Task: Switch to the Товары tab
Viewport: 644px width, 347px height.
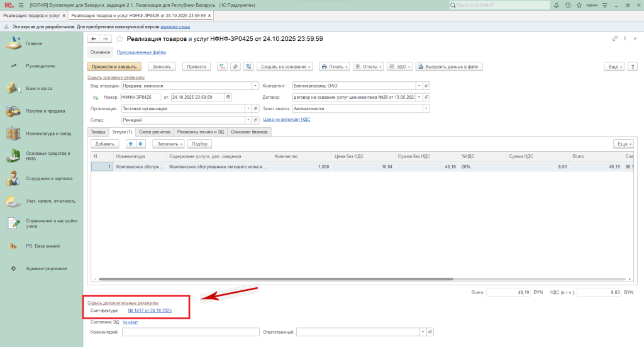Action: click(98, 132)
